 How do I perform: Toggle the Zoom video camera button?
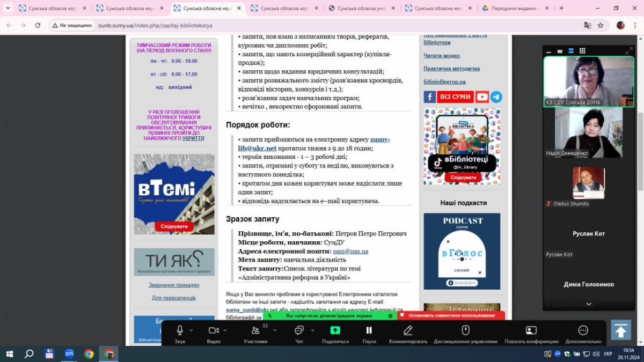[x=214, y=330]
